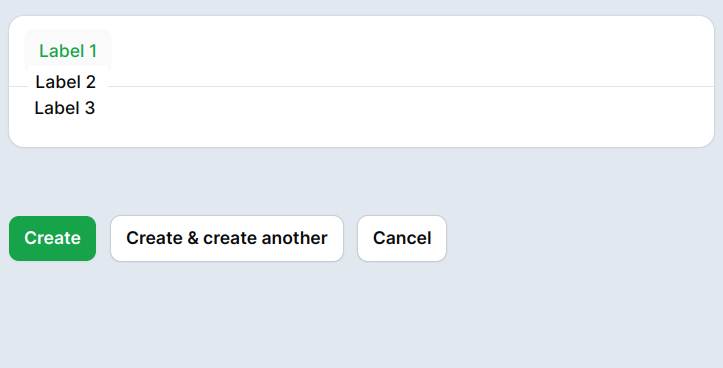The width and height of the screenshot is (723, 368).
Task: Select the white Cancel button
Action: (402, 238)
